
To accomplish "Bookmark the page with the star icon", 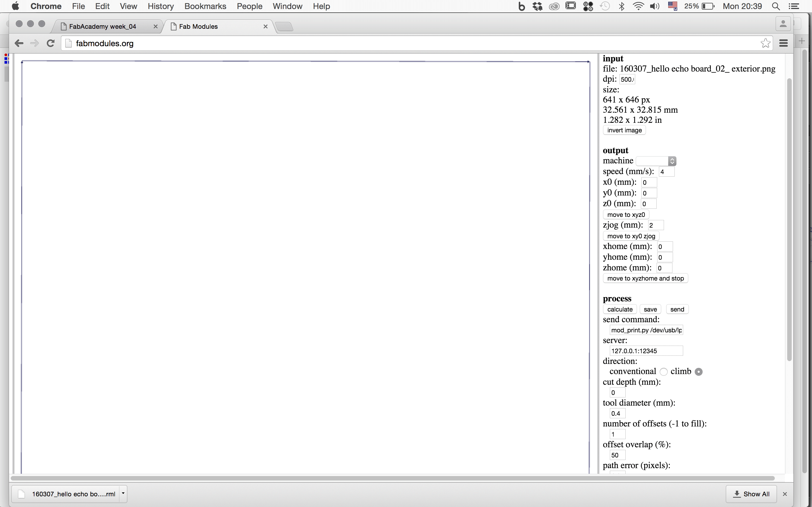I will pos(765,43).
